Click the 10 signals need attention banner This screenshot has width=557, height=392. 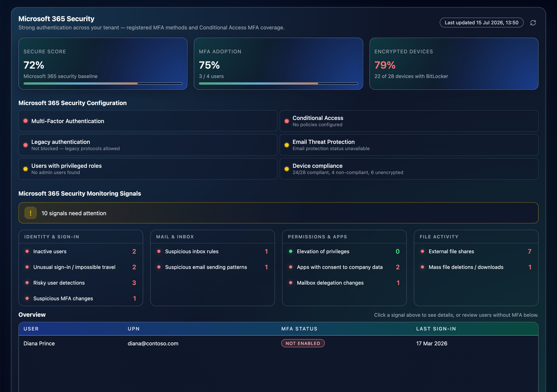(278, 213)
